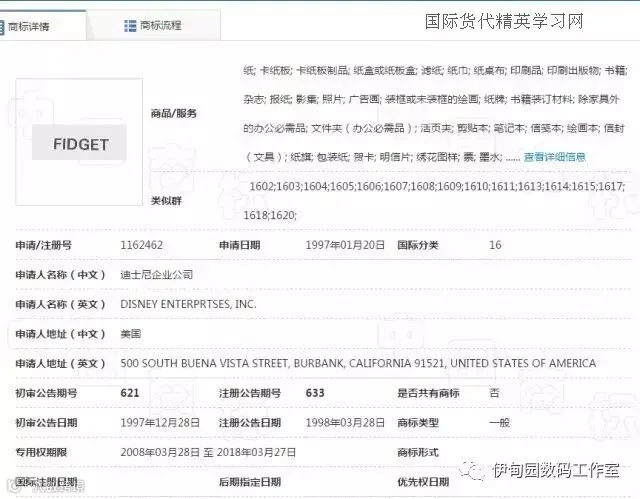640x499 pixels.
Task: Click the 申请日期 label
Action: [240, 245]
